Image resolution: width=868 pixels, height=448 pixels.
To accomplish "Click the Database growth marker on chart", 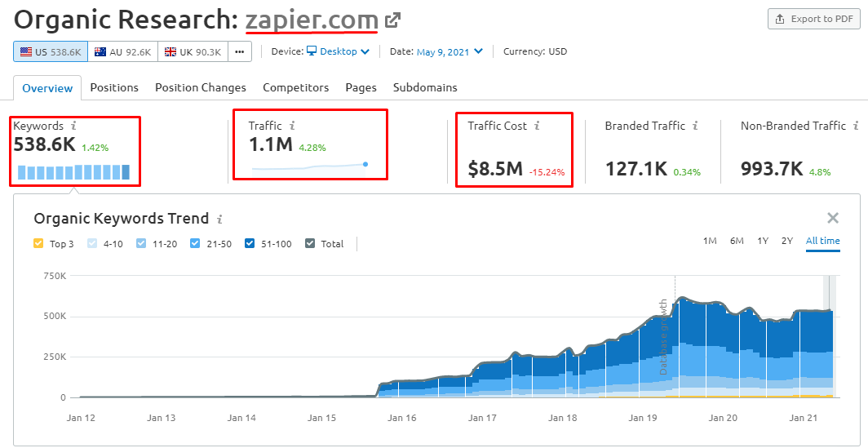I will pos(664,337).
